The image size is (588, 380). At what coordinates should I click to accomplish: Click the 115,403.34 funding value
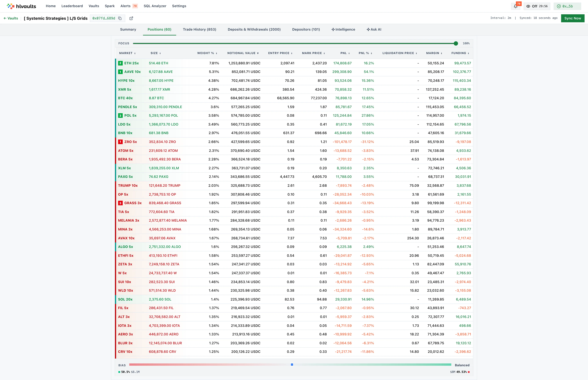(462, 81)
